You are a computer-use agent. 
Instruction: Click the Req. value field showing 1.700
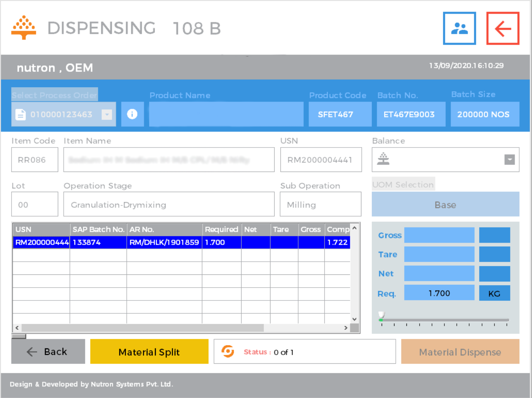pos(439,293)
